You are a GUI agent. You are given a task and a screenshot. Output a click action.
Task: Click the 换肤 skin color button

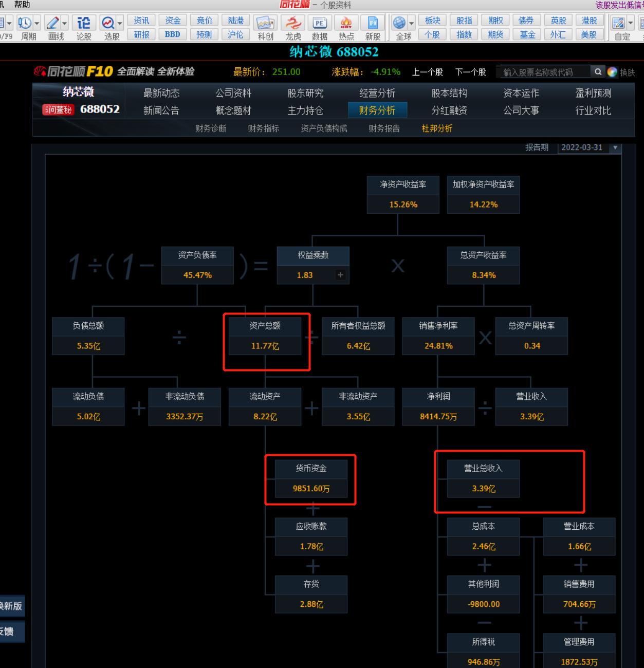click(621, 72)
